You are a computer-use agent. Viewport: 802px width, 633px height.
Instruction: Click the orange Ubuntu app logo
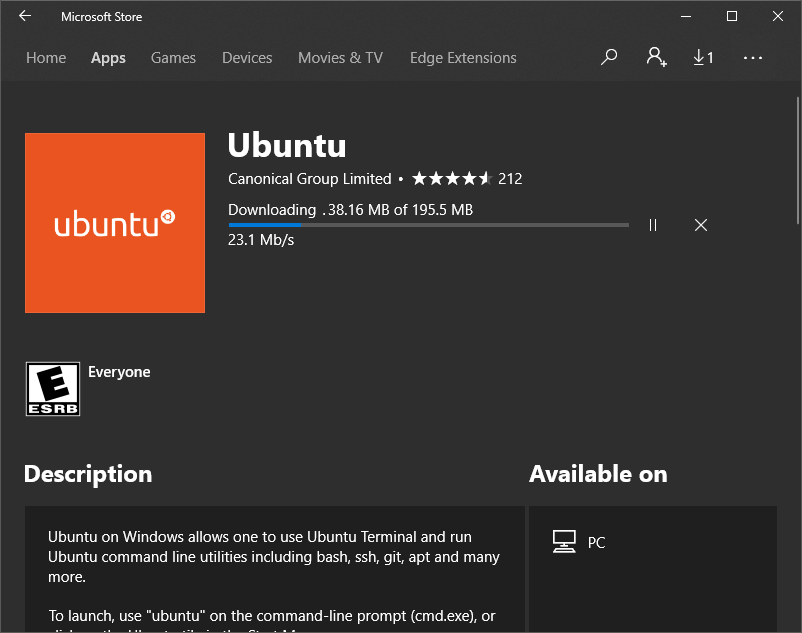[115, 223]
